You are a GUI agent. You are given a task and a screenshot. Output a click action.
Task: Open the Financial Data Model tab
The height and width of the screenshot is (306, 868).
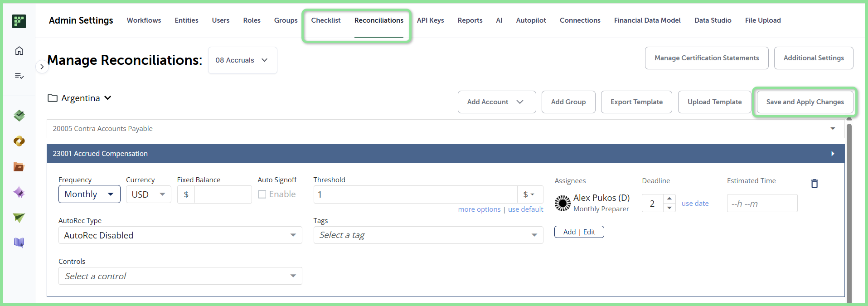647,20
